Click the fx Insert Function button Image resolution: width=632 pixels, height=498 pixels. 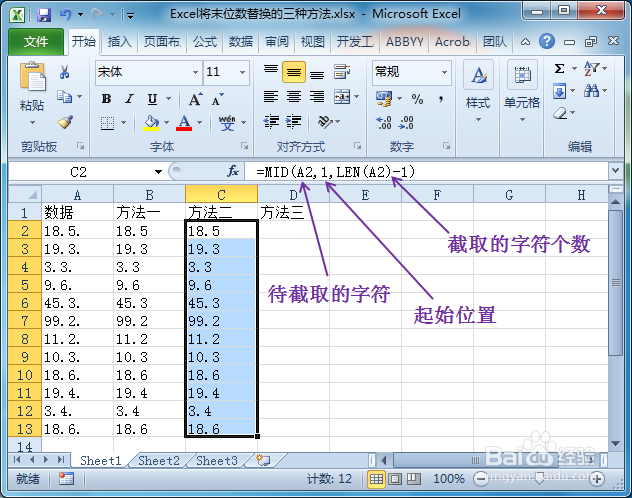click(x=233, y=172)
